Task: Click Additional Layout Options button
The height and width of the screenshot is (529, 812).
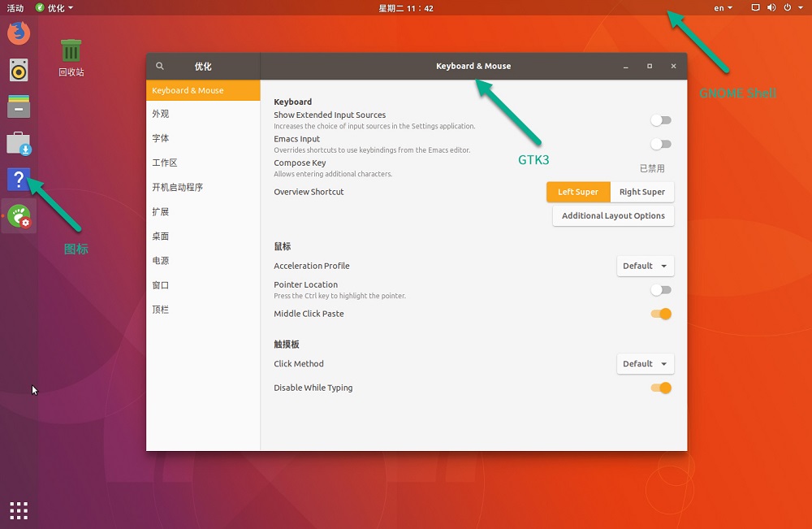Action: (613, 216)
